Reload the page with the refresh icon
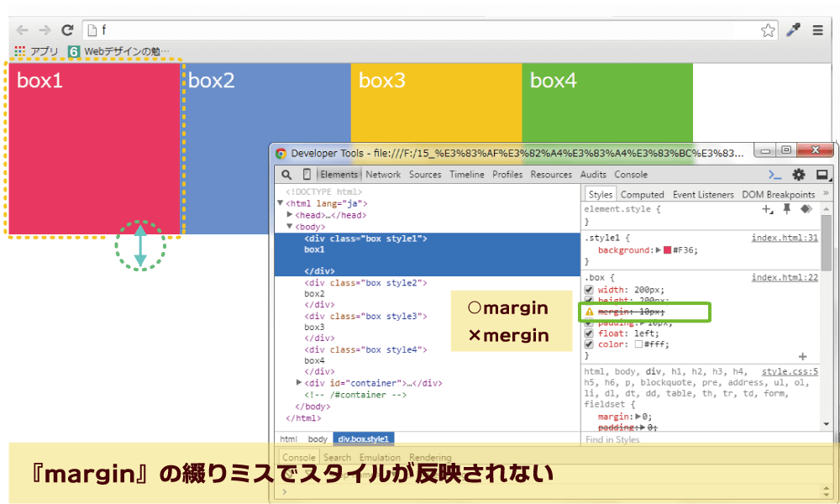This screenshot has width=840, height=504. point(67,30)
